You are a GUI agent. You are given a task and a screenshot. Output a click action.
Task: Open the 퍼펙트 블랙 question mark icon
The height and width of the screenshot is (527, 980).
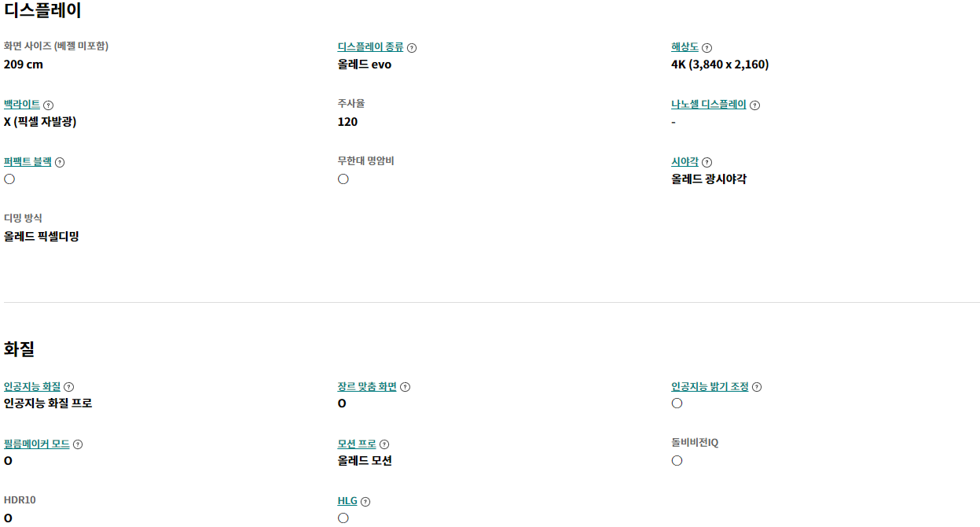click(60, 163)
